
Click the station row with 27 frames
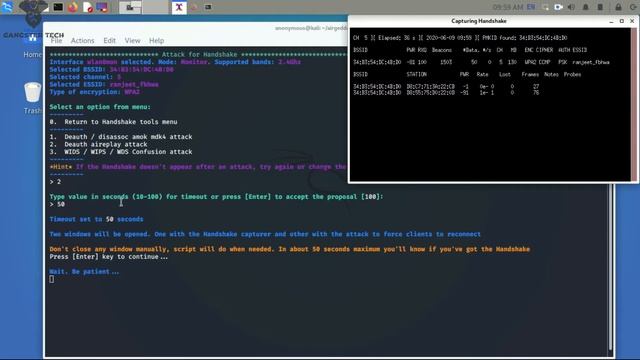[x=446, y=87]
